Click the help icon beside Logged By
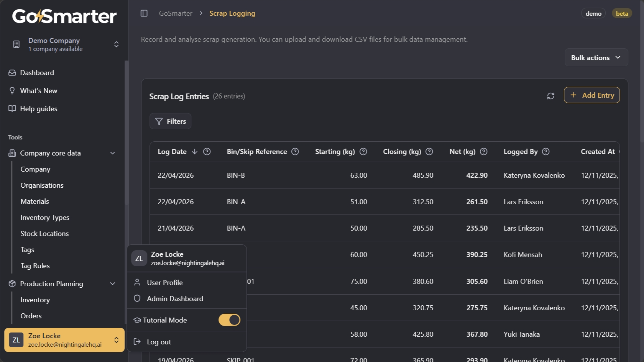Viewport: 644px width, 362px height. (546, 152)
